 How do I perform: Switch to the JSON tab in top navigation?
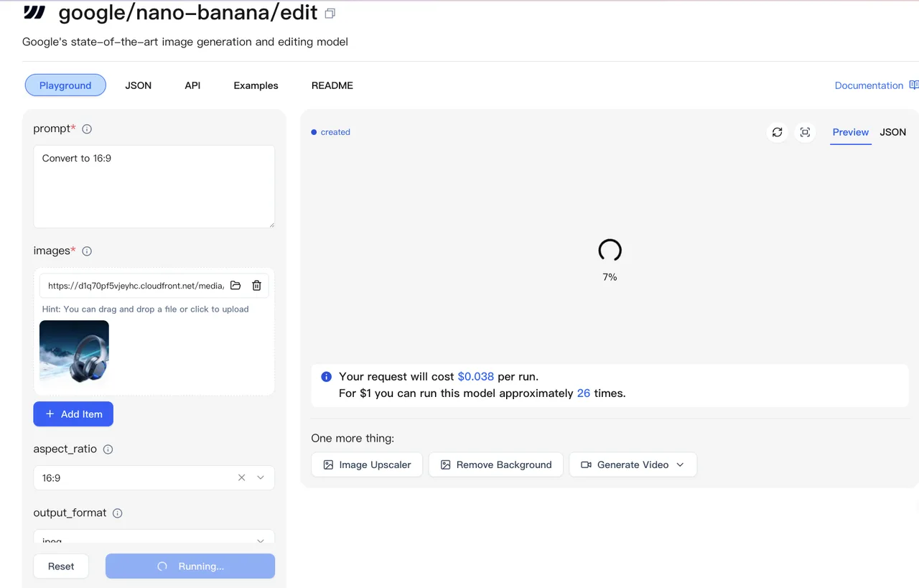(x=138, y=85)
